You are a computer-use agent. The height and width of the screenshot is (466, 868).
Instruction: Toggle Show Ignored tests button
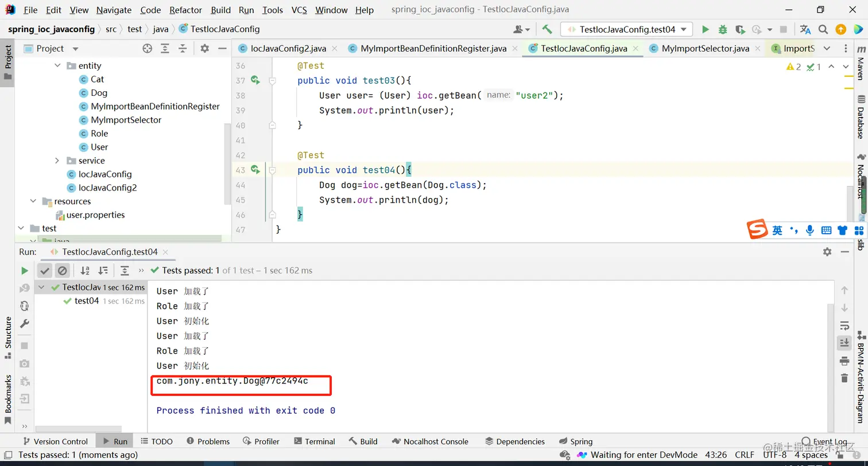[63, 270]
